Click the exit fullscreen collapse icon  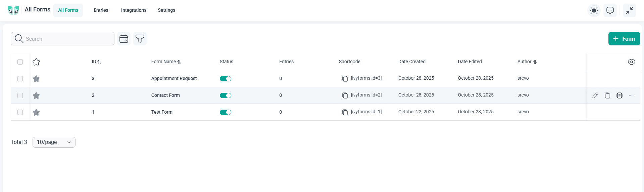point(630,10)
